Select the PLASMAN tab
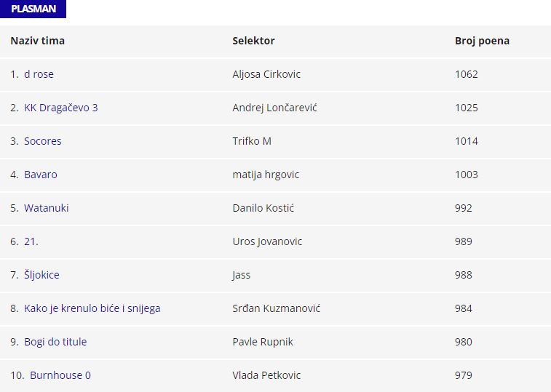 33,9
